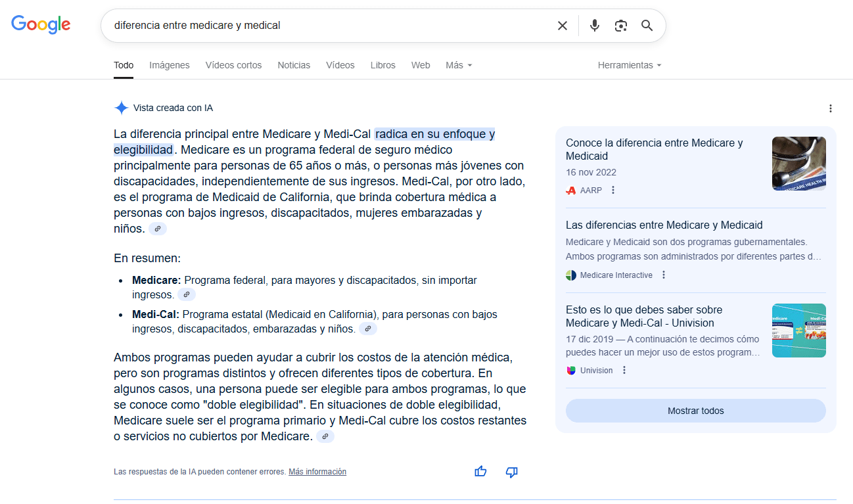The height and width of the screenshot is (504, 853).
Task: Click the bold 'Medi-Cal:' bullet label
Action: [156, 314]
